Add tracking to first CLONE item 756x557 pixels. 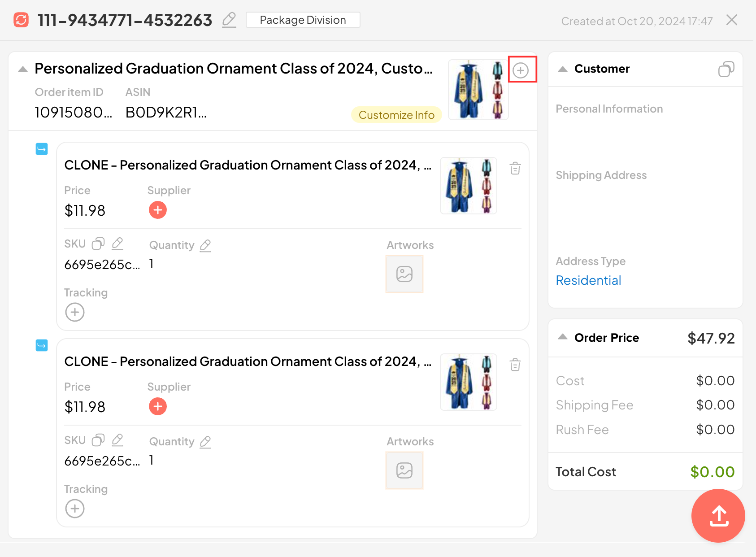click(x=75, y=312)
